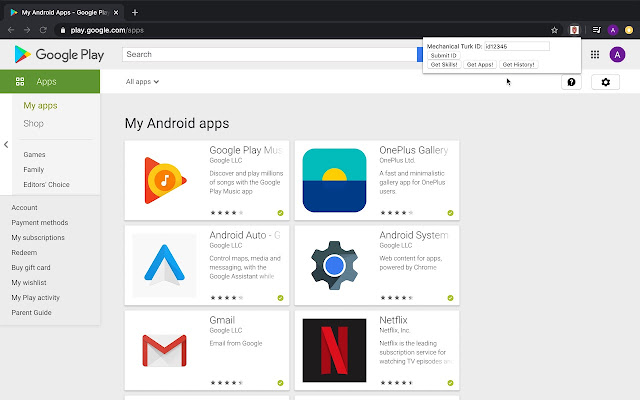640x400 pixels.
Task: Click OnePlus Ltd. developer name
Action: pyautogui.click(x=397, y=160)
